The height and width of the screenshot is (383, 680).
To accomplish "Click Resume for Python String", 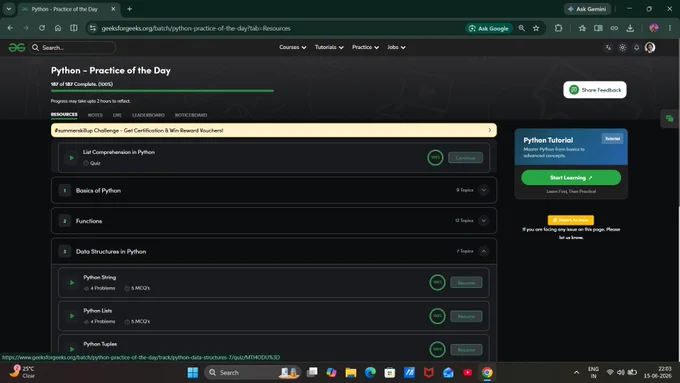I will (466, 283).
